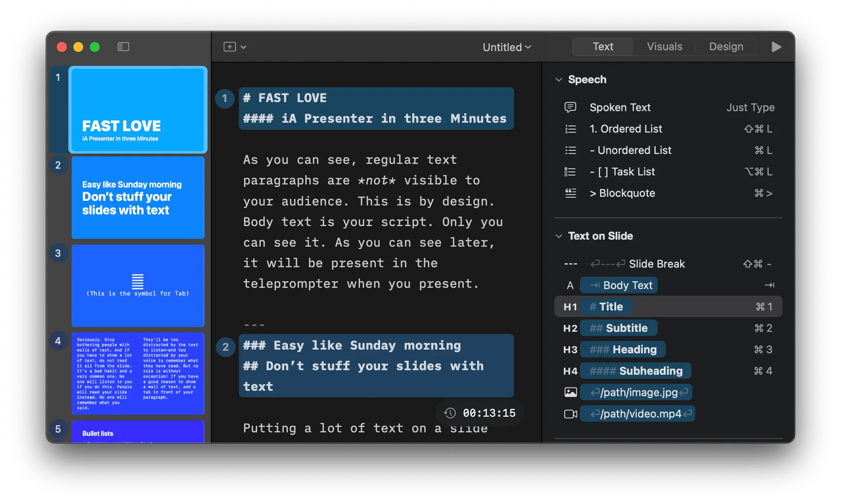Click the slide 2 marker in the editor
841x504 pixels.
[x=225, y=347]
